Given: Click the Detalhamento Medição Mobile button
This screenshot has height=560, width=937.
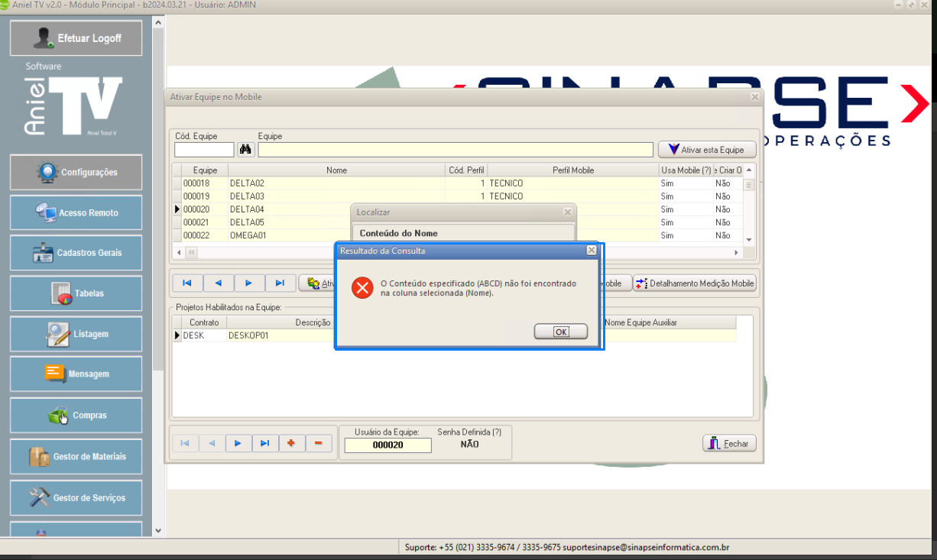Looking at the screenshot, I should pos(695,283).
